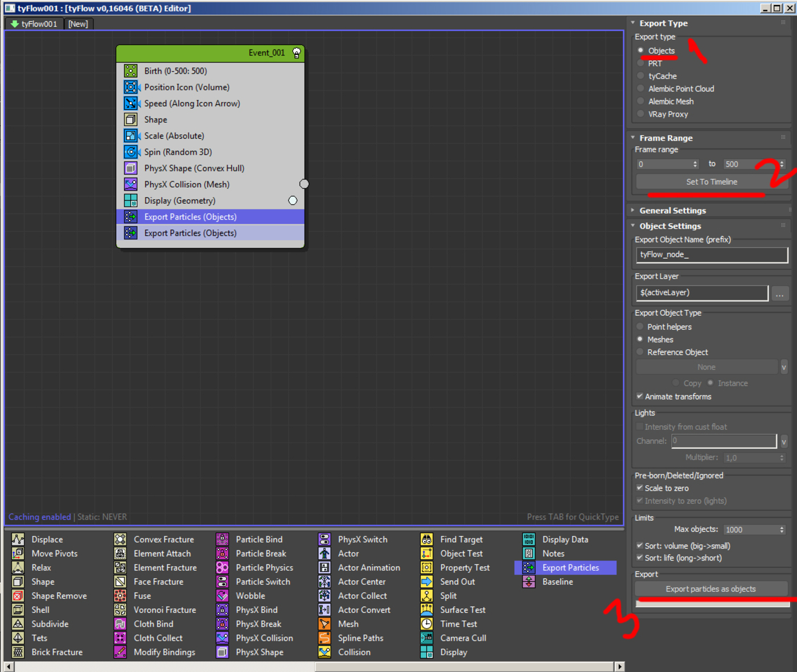This screenshot has height=672, width=797.
Task: Choose the Send Out operator icon
Action: pos(426,582)
